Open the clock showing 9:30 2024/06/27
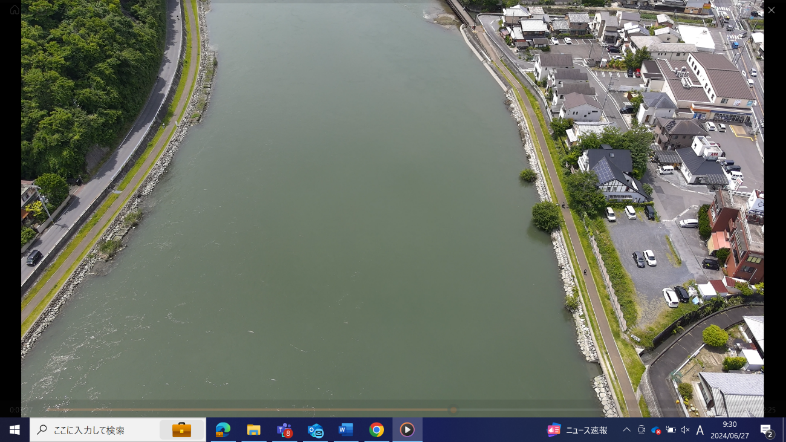The image size is (786, 442). pyautogui.click(x=729, y=430)
